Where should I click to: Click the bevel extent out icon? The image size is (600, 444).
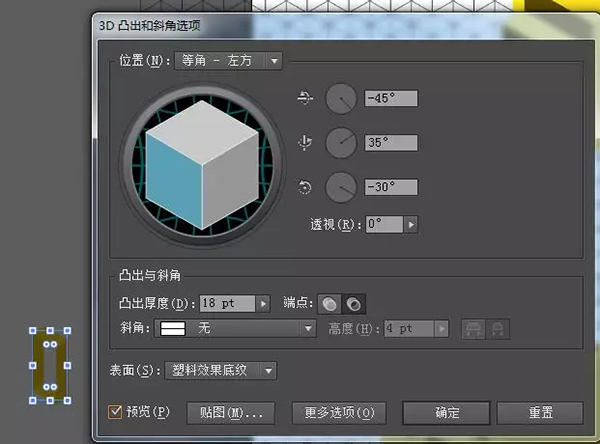tap(474, 329)
